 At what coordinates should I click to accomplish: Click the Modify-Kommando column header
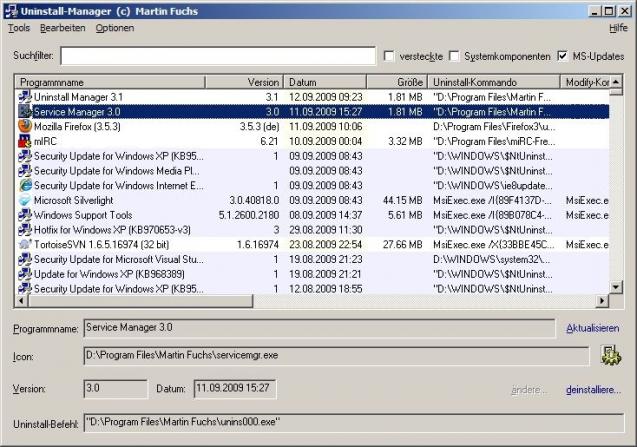point(585,82)
